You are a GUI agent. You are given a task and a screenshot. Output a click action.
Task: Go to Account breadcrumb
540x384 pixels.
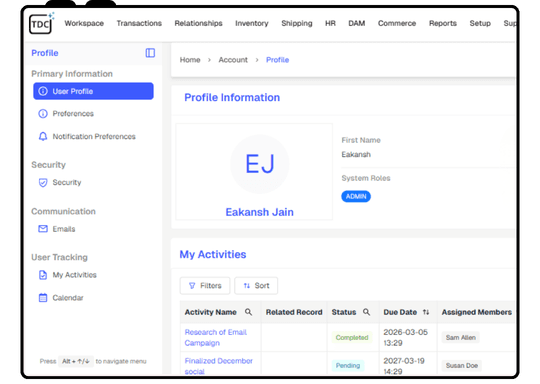click(x=233, y=60)
